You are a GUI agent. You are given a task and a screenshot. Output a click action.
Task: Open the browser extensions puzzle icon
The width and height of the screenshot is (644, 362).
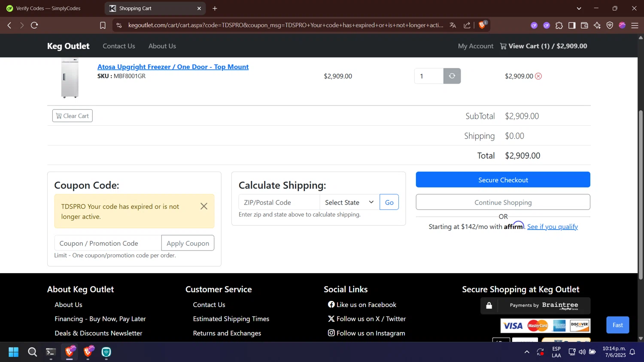559,25
